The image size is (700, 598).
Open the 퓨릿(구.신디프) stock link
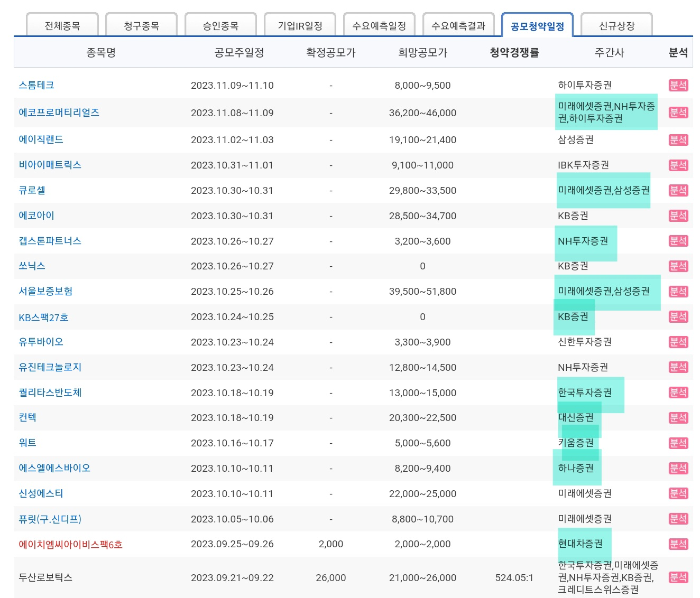tap(50, 519)
